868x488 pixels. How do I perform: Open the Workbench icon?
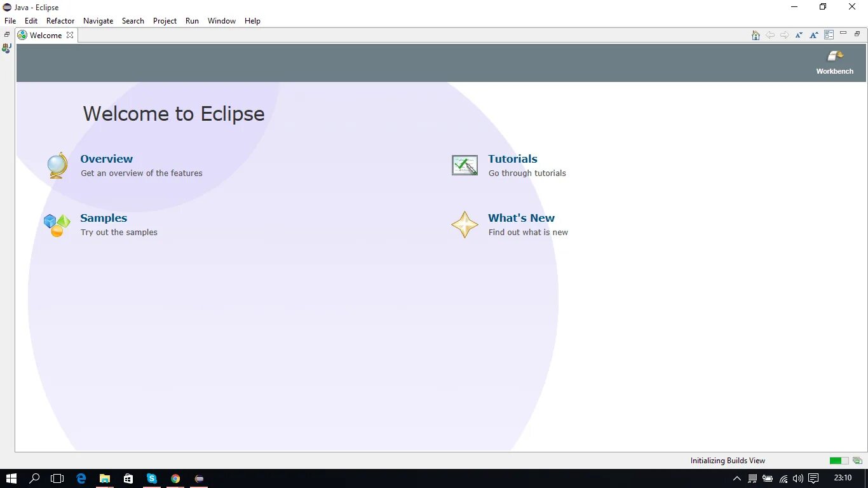[x=835, y=56]
